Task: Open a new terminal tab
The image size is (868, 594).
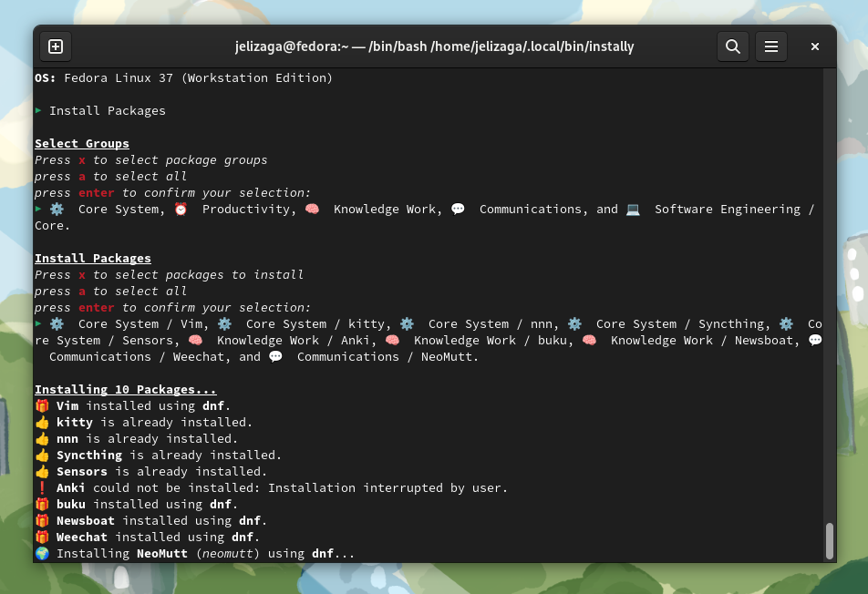Action: click(x=56, y=46)
